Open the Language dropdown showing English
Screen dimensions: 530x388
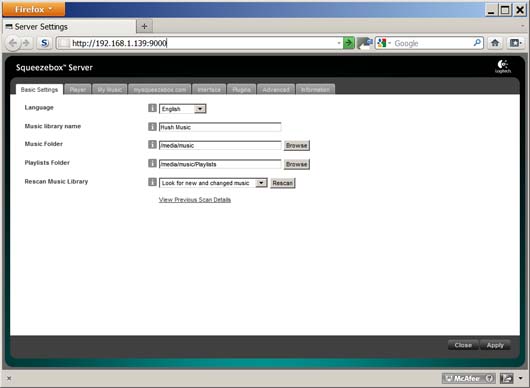pos(183,109)
